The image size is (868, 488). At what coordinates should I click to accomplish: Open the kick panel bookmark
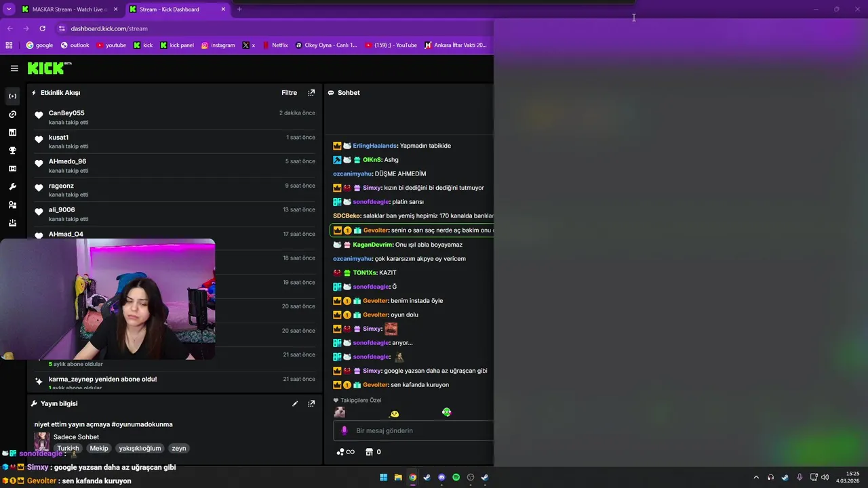click(177, 45)
